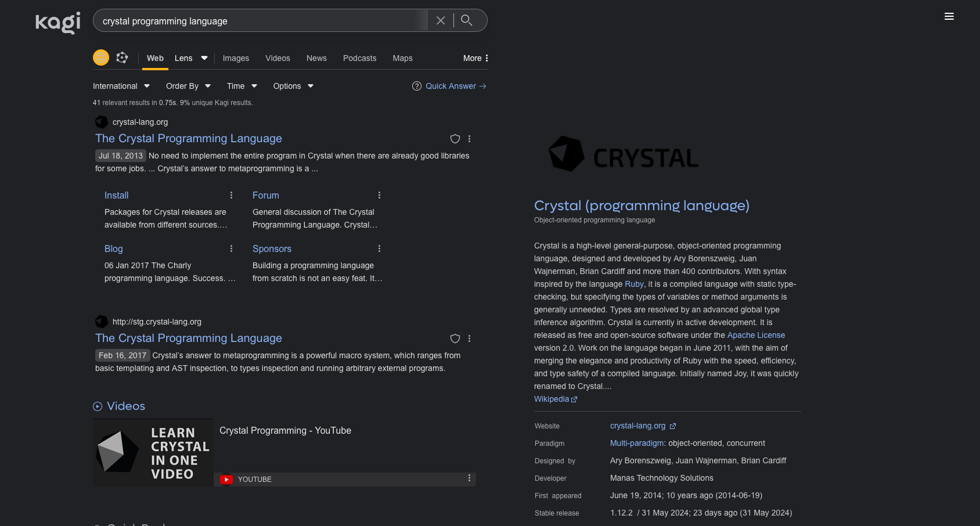Switch to the Podcasts tab
Screen dimensions: 980x526
coord(359,58)
